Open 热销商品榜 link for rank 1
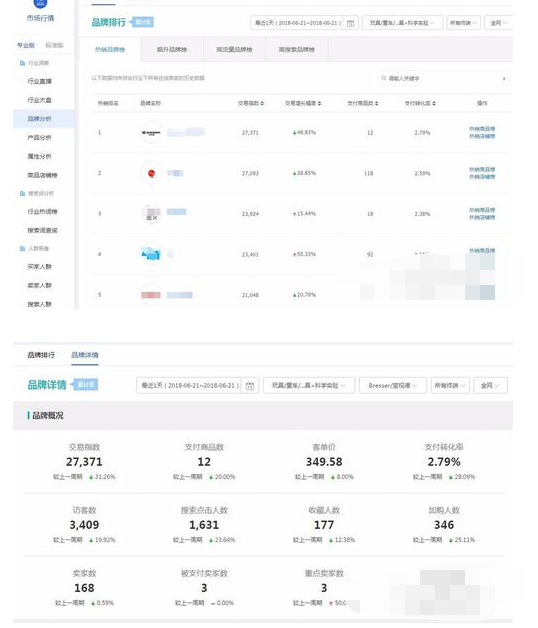The width and height of the screenshot is (538, 628). [x=482, y=129]
